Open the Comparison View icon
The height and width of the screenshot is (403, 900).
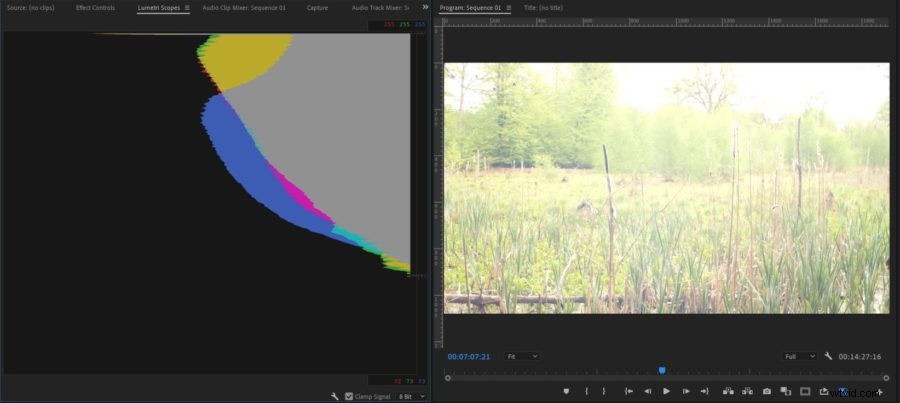tap(786, 392)
